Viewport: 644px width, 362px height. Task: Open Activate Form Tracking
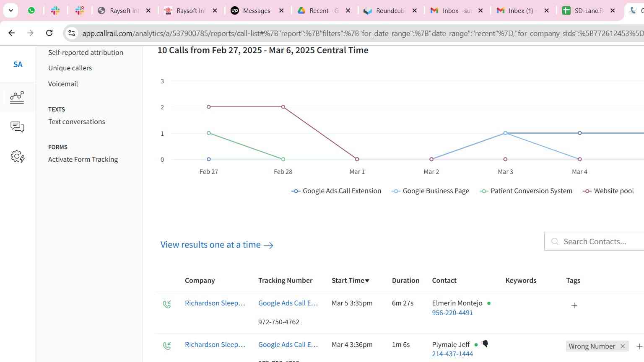click(83, 159)
